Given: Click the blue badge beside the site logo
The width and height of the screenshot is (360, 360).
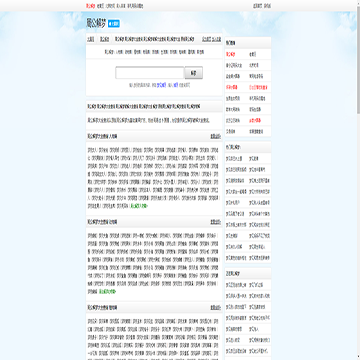Looking at the screenshot, I should click(114, 24).
